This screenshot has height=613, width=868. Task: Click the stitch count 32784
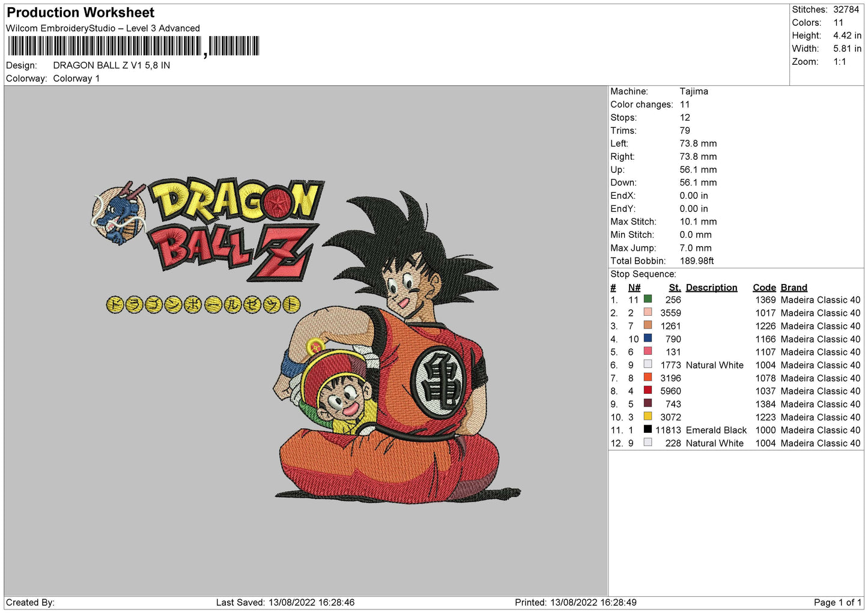coord(846,10)
